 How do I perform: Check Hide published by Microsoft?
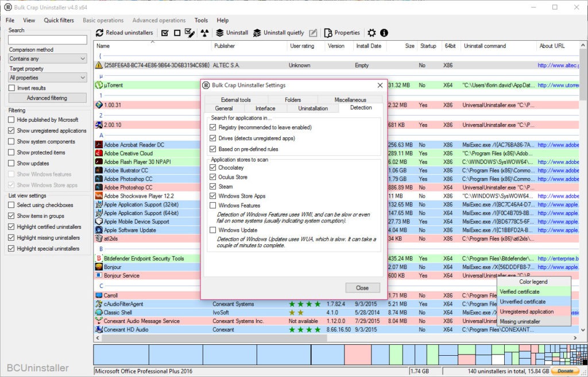(11, 120)
